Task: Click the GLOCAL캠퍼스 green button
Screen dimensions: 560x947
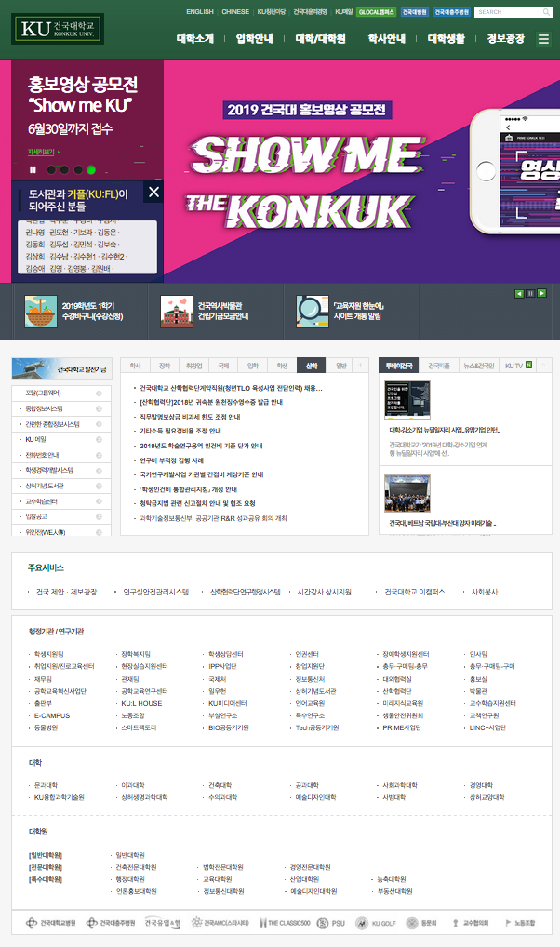Action: coord(377,12)
